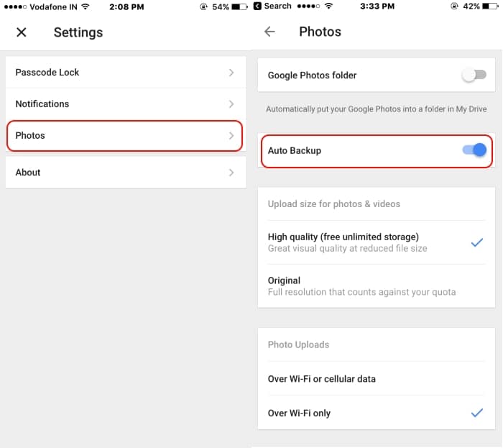Expand the Notifications chevron
This screenshot has height=448, width=503.
click(231, 104)
